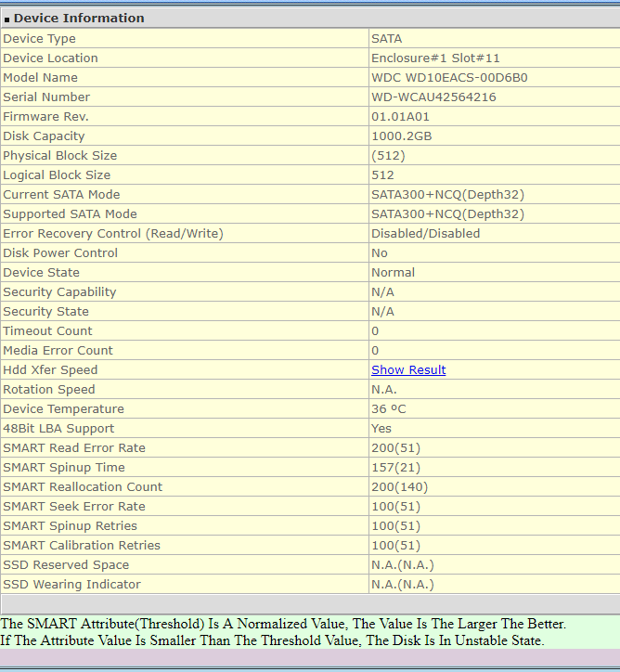Select the Device Location label
This screenshot has width=620, height=672.
[x=50, y=58]
